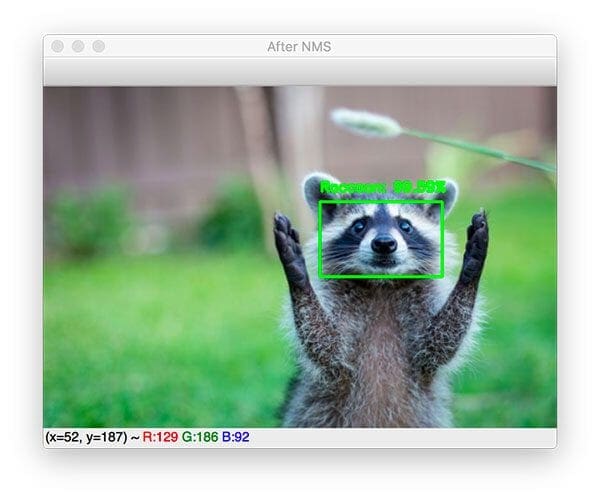Image resolution: width=600 pixels, height=500 pixels.
Task: Click the gray close window button
Action: pos(58,47)
